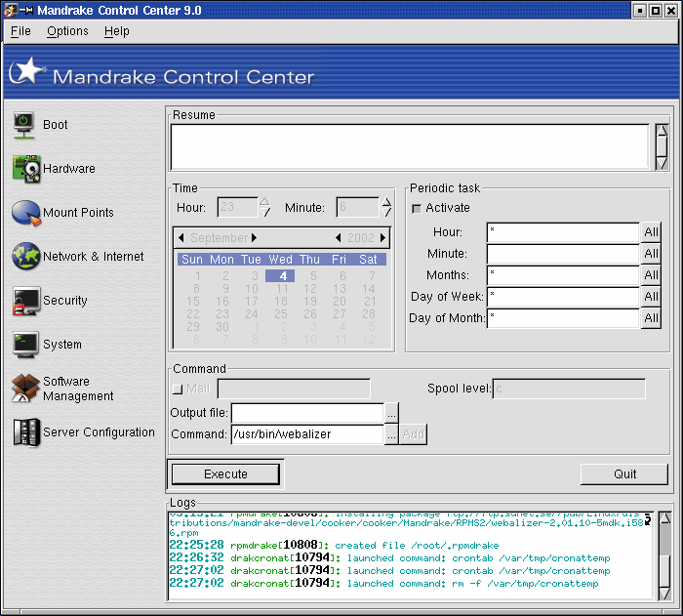Click Resume scrollbar up arrow

pyautogui.click(x=663, y=131)
